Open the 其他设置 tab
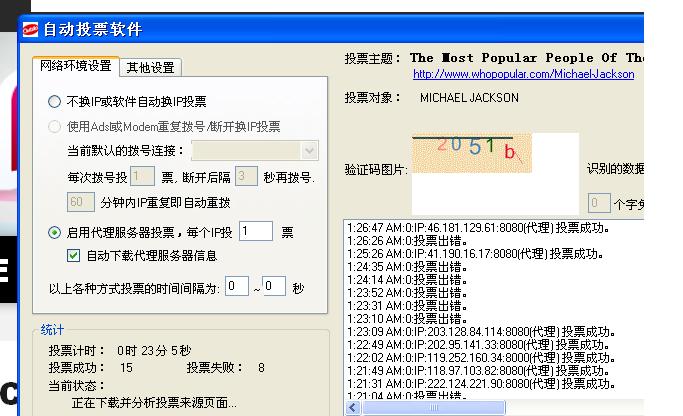Screen dimensions: 683x416 [150, 68]
